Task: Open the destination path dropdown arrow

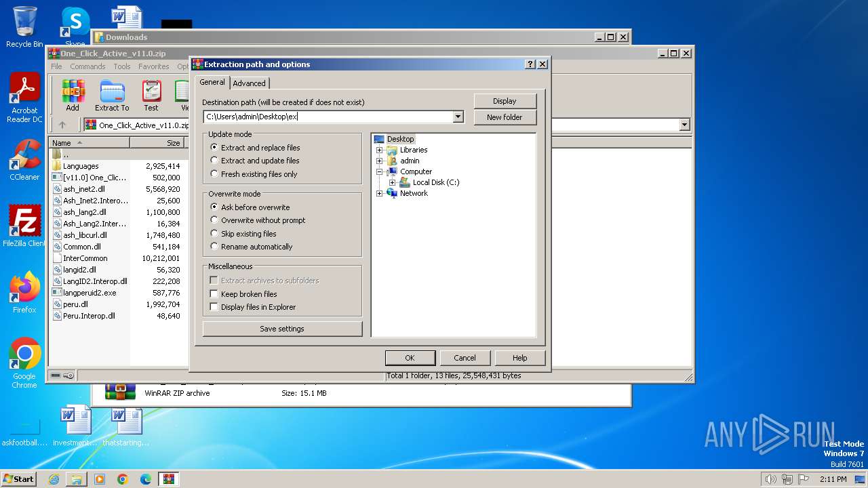Action: pos(458,117)
